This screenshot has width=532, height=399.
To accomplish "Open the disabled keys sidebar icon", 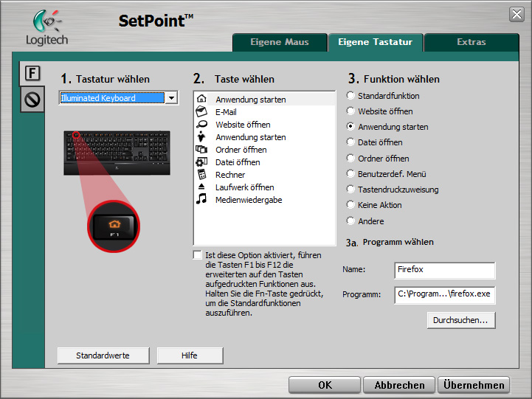I will [x=32, y=100].
